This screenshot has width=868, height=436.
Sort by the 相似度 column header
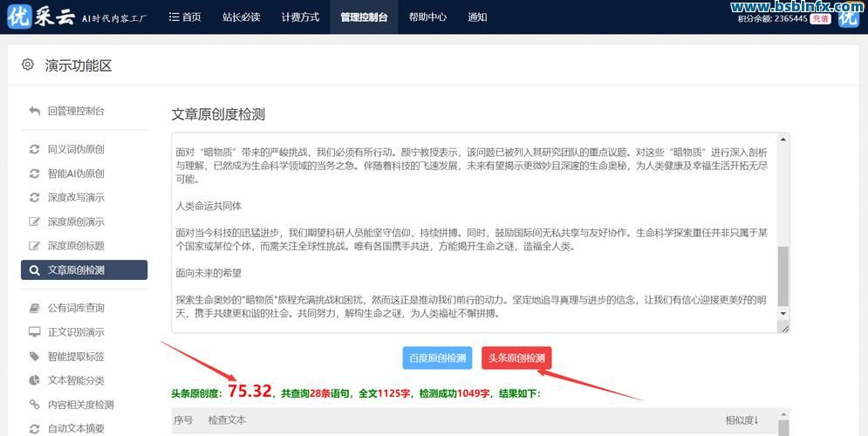click(742, 420)
